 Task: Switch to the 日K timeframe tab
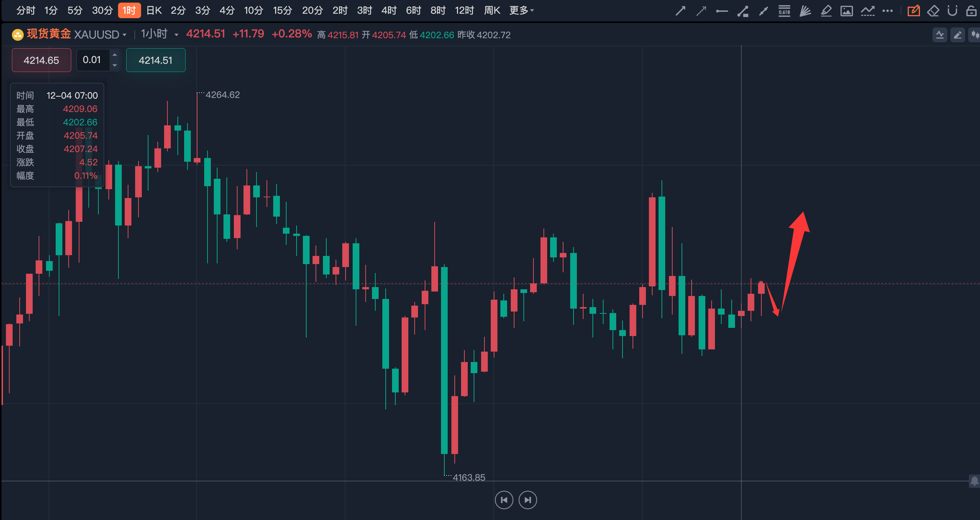click(x=154, y=10)
